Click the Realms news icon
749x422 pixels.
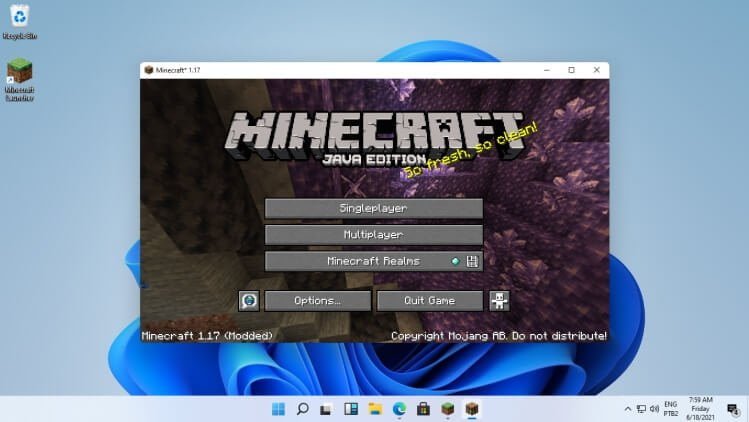point(472,261)
